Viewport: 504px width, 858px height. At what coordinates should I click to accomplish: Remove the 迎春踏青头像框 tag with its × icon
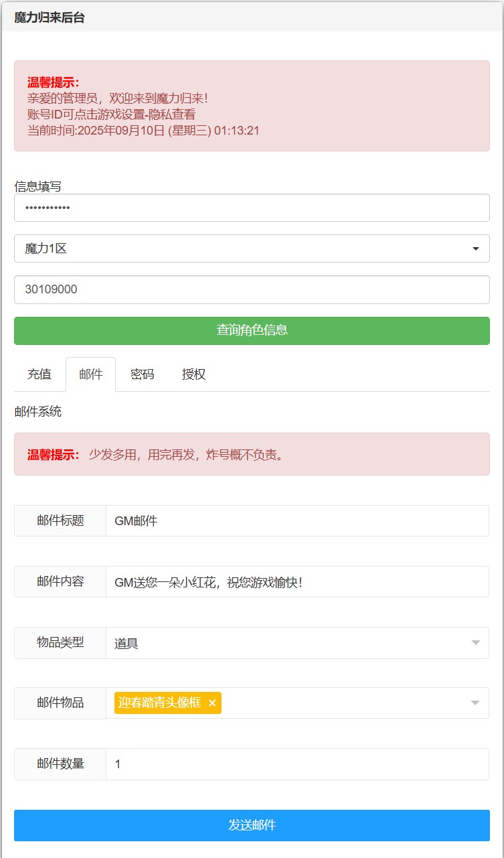click(212, 703)
